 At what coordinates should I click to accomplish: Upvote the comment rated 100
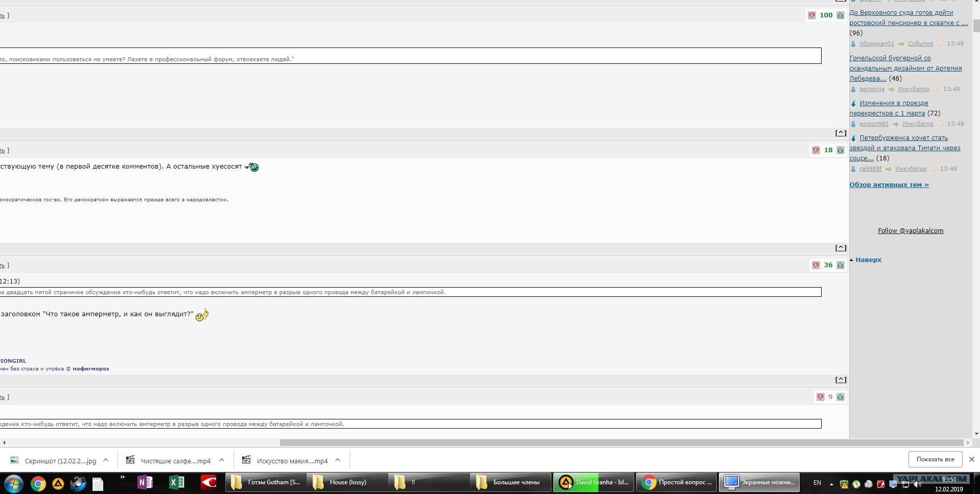(x=840, y=15)
